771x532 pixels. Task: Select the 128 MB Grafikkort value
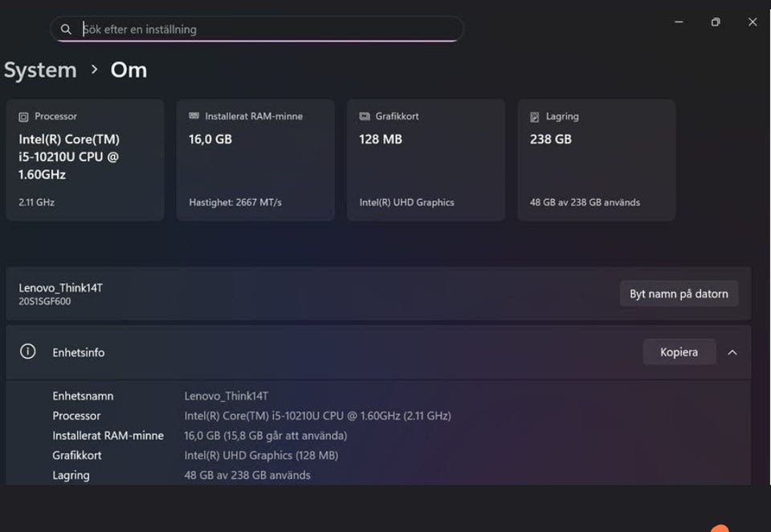[x=381, y=140]
